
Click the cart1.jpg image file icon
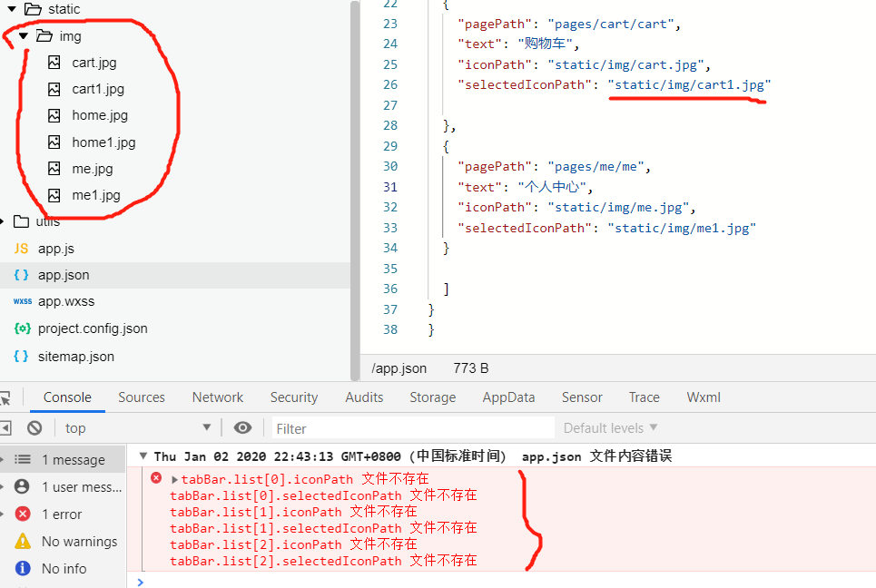coord(54,89)
